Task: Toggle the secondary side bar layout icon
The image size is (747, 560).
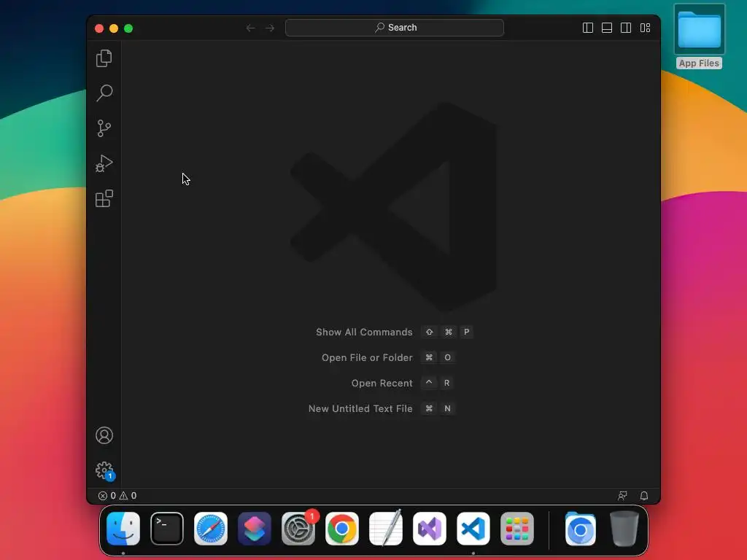Action: click(626, 28)
